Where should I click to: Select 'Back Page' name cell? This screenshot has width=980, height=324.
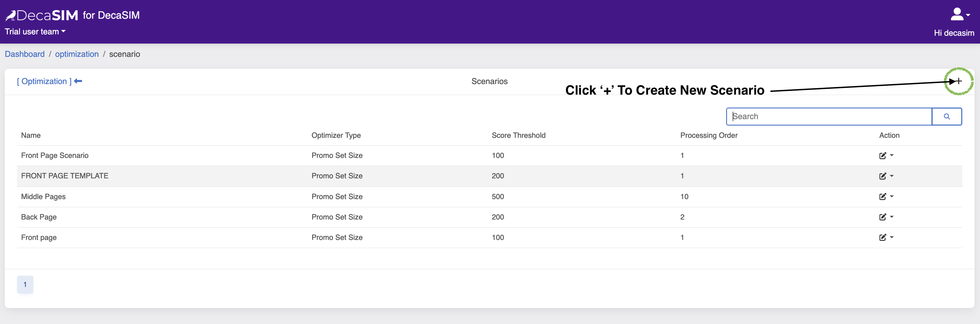(39, 217)
